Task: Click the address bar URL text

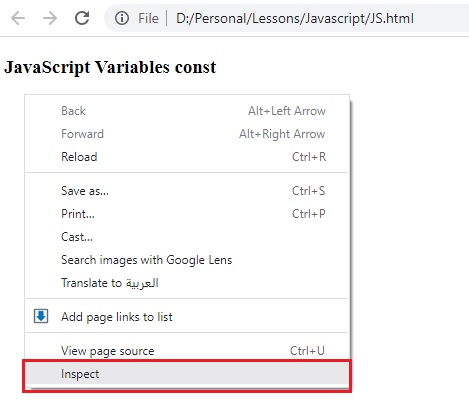Action: (x=295, y=18)
